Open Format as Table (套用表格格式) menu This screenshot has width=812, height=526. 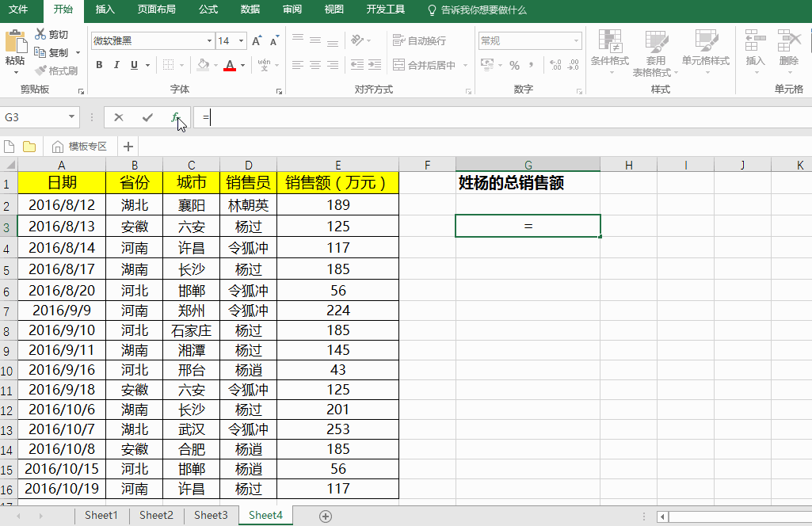coord(655,53)
